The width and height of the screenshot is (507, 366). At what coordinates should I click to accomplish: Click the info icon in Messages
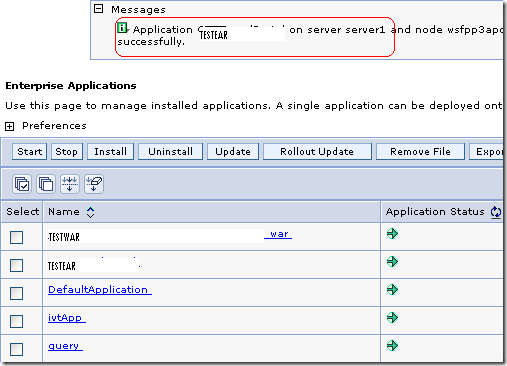(122, 28)
